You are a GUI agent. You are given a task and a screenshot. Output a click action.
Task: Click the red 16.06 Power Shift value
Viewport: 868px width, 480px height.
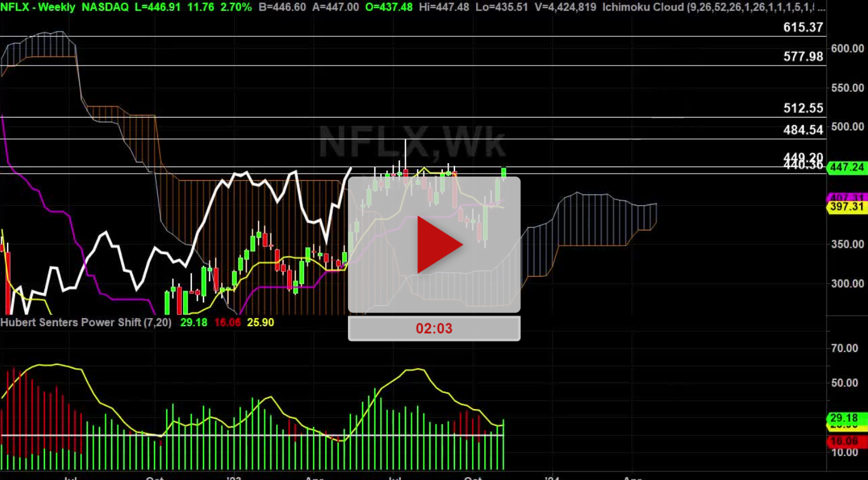[x=228, y=322]
